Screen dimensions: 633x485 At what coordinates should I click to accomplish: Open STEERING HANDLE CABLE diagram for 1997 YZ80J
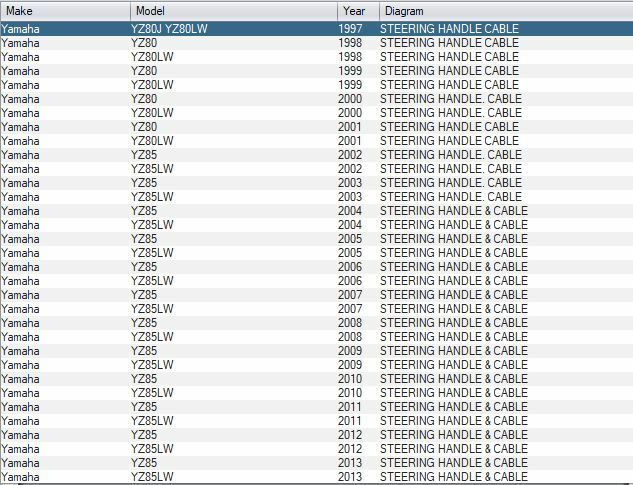(449, 29)
